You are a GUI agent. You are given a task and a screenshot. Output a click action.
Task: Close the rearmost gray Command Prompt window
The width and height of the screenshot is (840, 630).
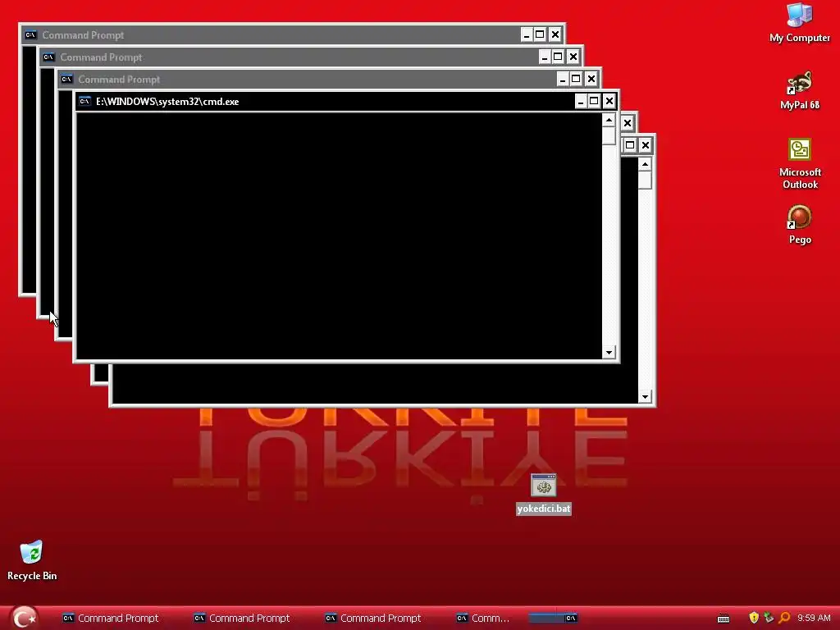pyautogui.click(x=555, y=34)
